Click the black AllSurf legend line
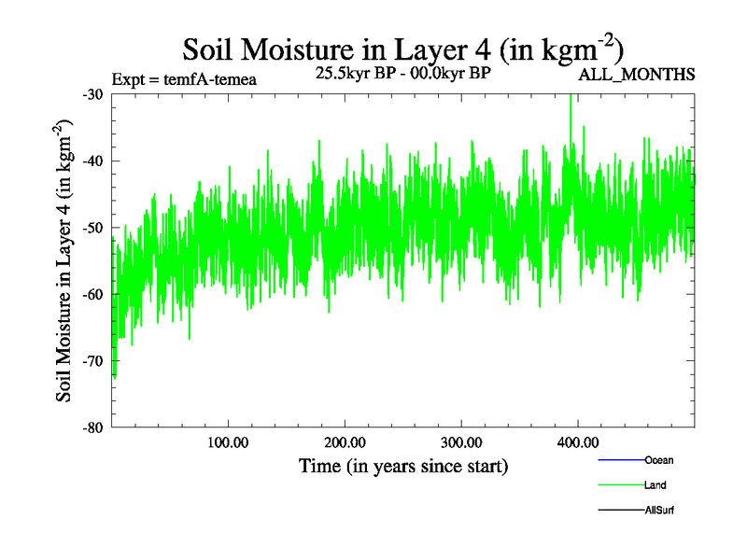Screen dimensions: 747x560 point(620,511)
